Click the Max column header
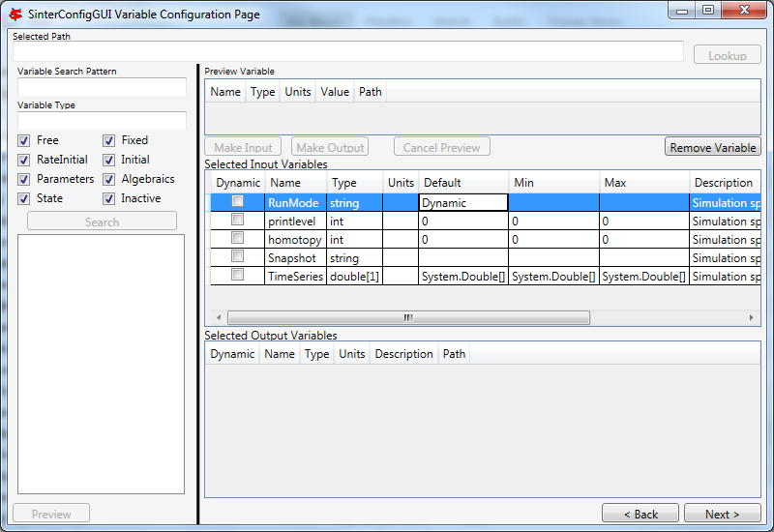This screenshot has width=774, height=532. point(644,183)
